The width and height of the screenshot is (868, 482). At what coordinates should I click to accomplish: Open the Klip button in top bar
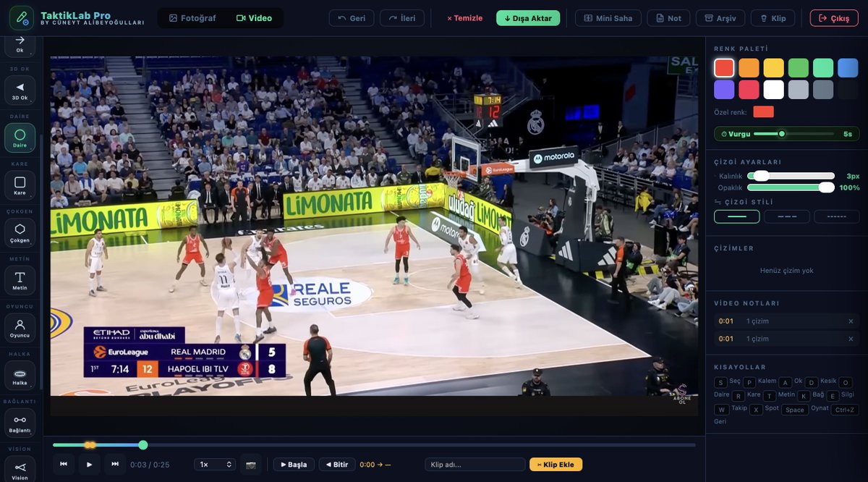click(773, 18)
